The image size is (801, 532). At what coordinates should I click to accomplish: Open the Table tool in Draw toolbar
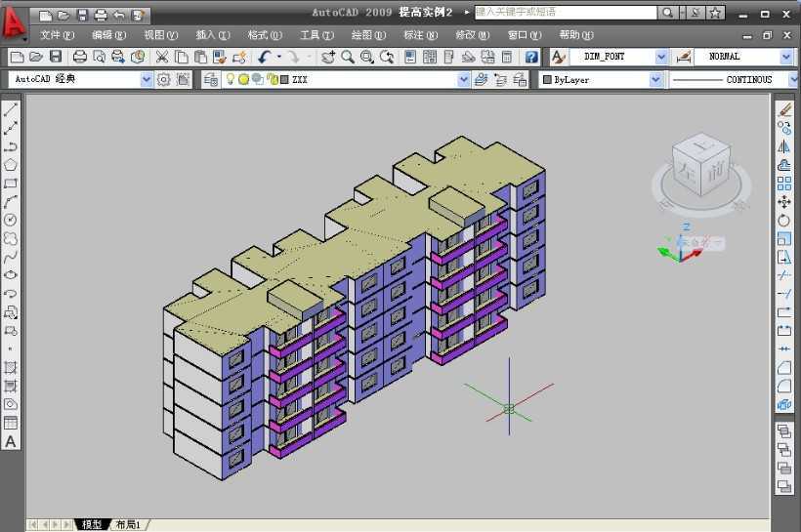click(10, 423)
